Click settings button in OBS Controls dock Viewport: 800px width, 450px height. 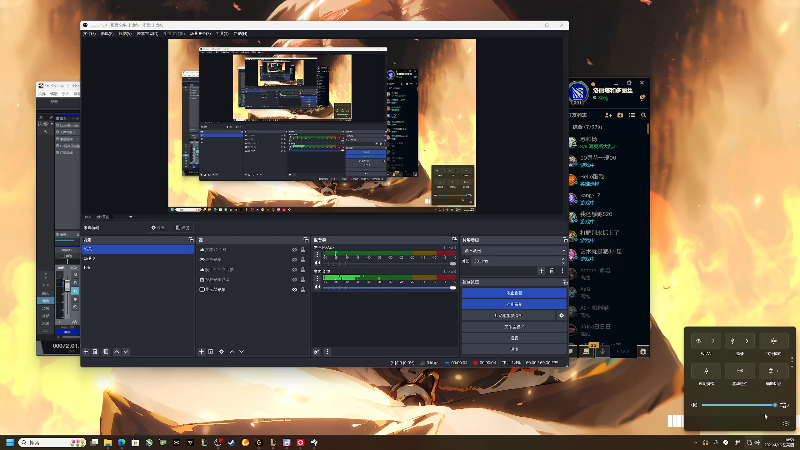click(x=514, y=338)
